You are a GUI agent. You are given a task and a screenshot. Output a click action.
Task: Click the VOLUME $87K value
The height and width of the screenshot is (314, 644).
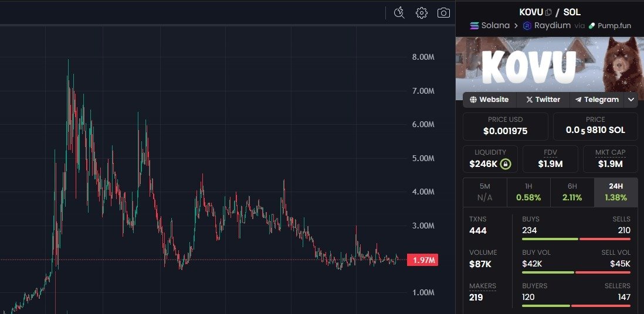click(x=480, y=264)
